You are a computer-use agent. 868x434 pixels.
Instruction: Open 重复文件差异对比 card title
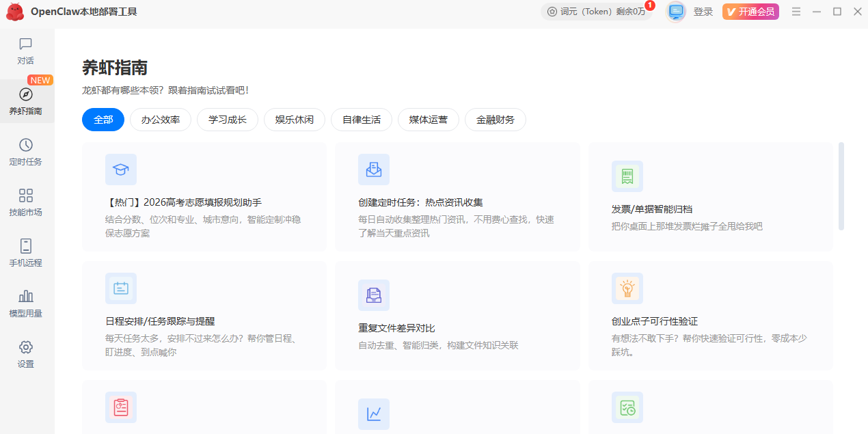point(396,328)
